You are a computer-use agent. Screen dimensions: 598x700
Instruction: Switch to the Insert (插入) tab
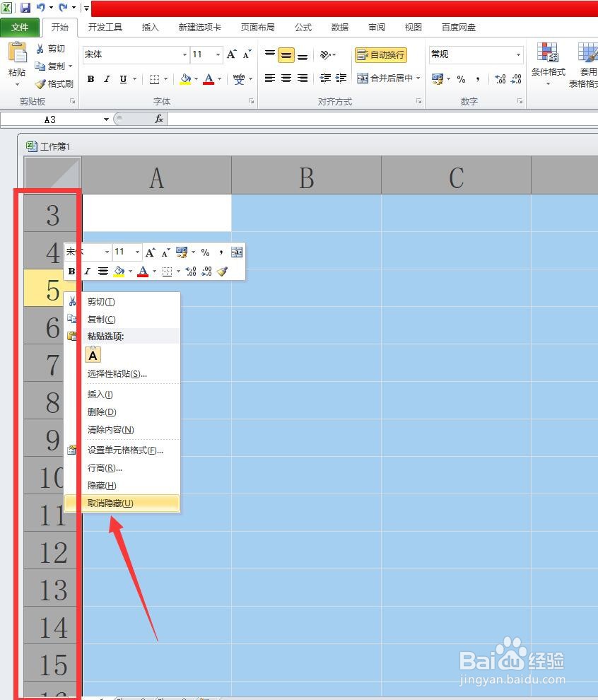coord(150,28)
